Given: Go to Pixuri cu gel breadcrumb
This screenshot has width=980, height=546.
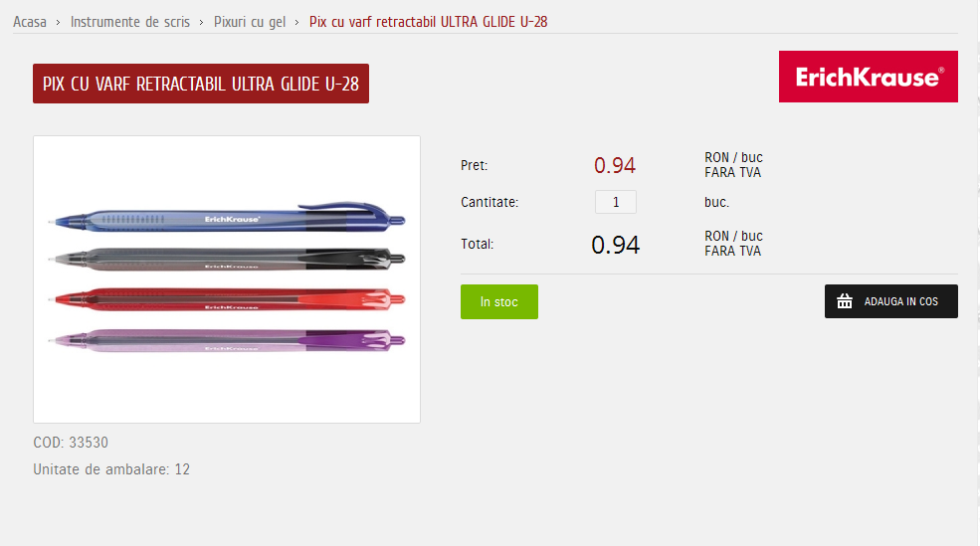Looking at the screenshot, I should coord(250,22).
